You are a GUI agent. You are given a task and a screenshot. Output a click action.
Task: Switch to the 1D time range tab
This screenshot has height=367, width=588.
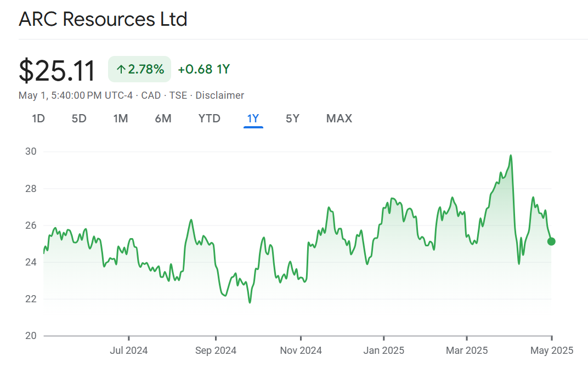[x=38, y=118]
